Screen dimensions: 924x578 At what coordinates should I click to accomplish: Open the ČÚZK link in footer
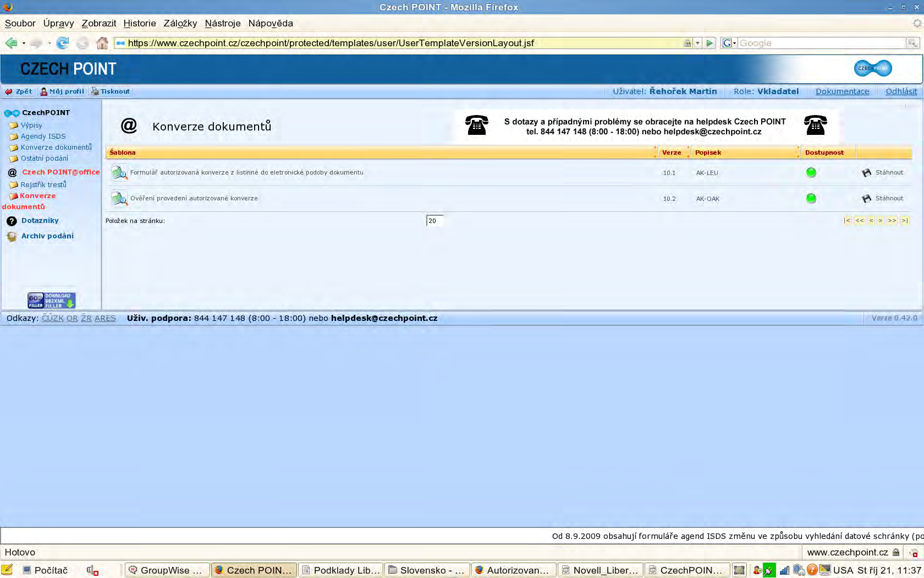click(x=53, y=318)
